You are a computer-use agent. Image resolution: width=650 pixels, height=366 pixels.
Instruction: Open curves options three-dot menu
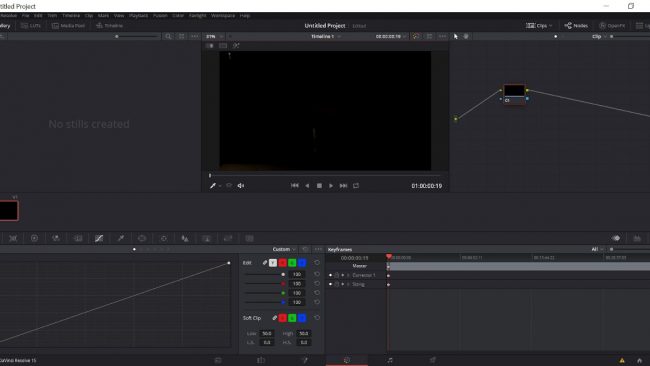[x=318, y=249]
